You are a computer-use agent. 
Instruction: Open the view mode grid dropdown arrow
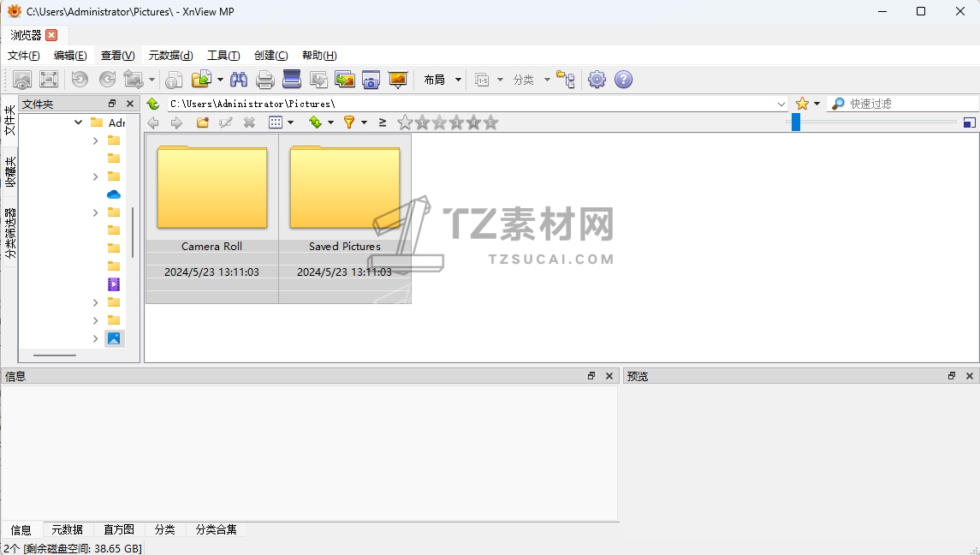(291, 122)
